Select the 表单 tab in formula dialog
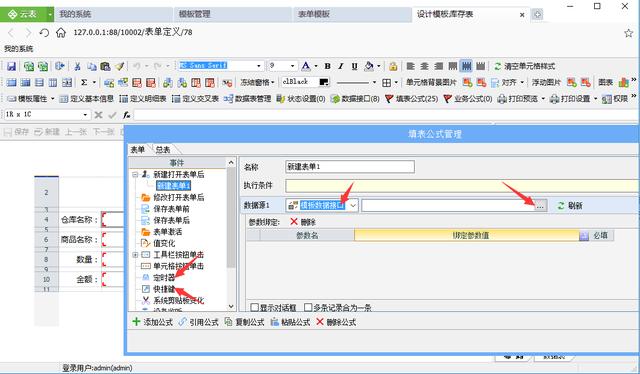 138,149
